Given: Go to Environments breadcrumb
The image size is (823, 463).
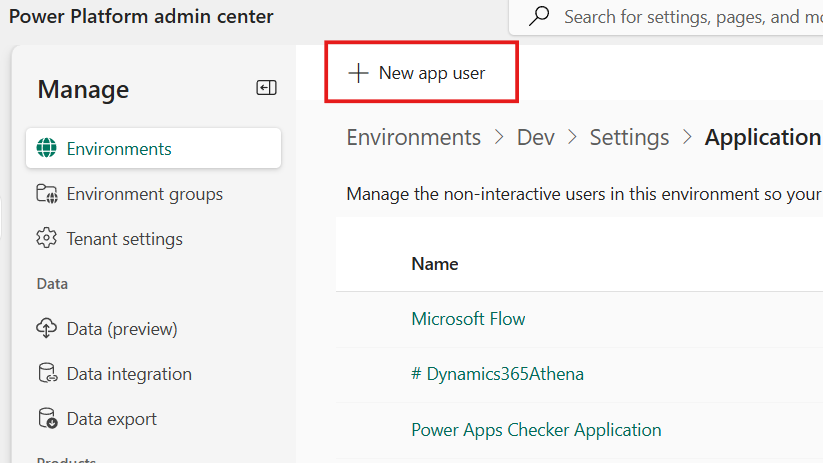Looking at the screenshot, I should [414, 137].
